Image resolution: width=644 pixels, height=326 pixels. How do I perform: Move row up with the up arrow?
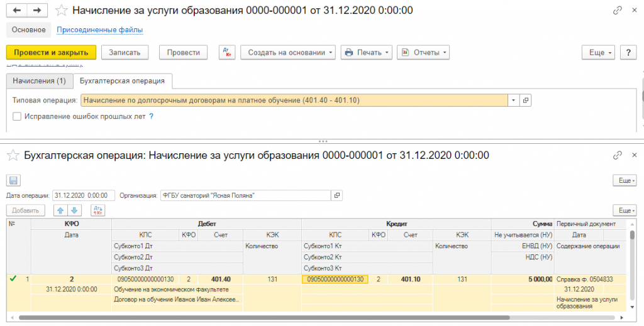[60, 210]
